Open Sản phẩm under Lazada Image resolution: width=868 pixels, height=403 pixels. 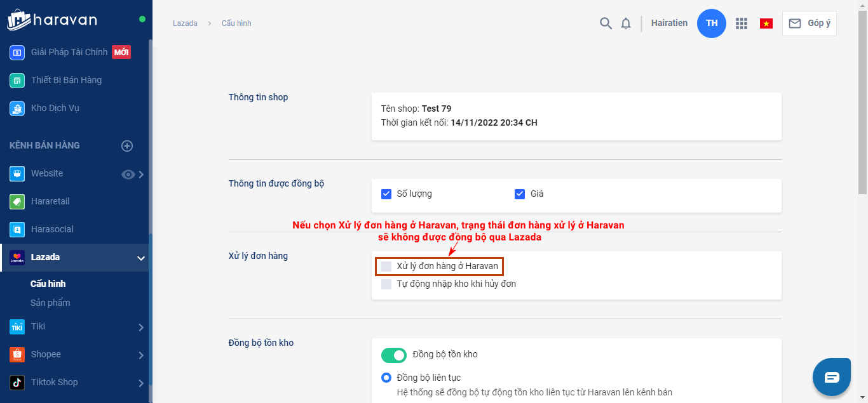coord(50,303)
